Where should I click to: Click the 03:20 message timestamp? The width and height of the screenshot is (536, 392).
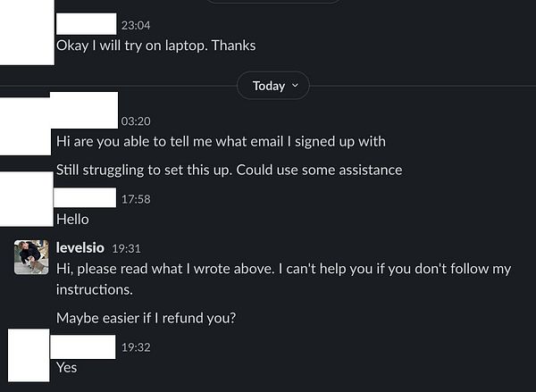[x=136, y=121]
